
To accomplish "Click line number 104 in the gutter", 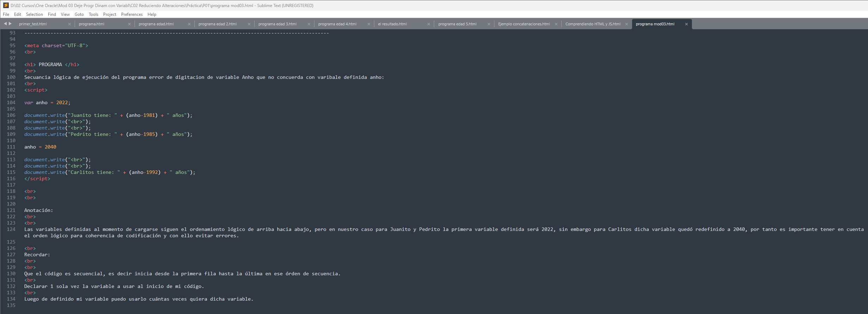I will tap(11, 102).
